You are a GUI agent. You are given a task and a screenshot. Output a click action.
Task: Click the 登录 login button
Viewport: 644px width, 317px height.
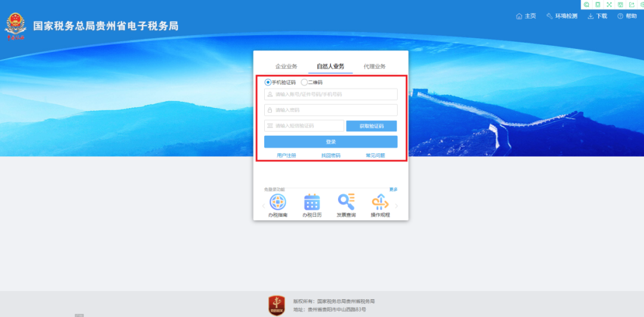(330, 142)
